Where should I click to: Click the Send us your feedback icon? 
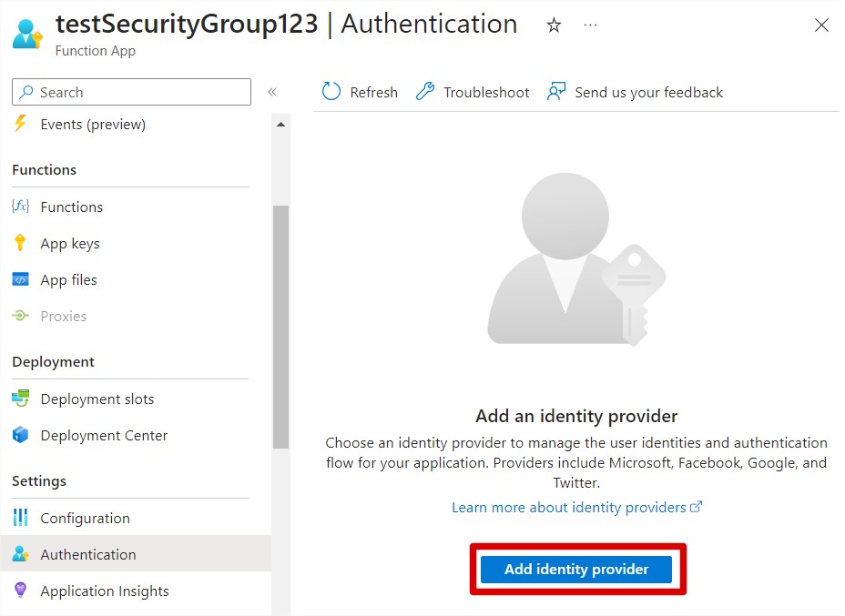click(556, 92)
